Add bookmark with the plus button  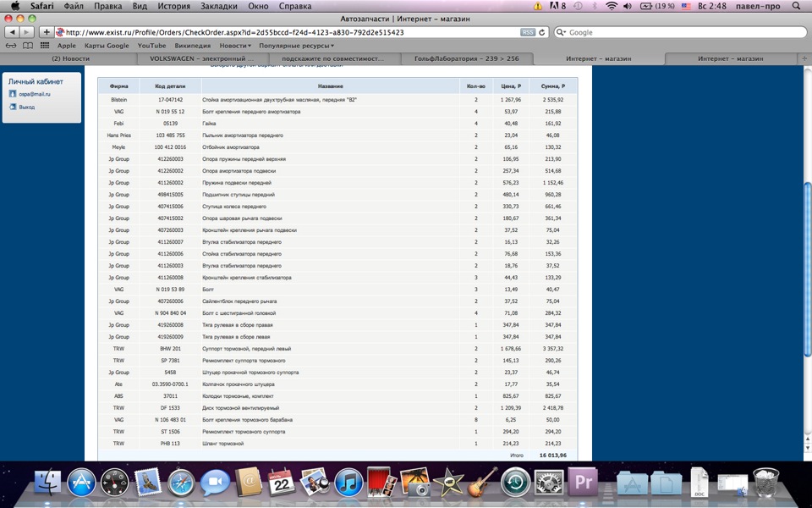point(46,32)
